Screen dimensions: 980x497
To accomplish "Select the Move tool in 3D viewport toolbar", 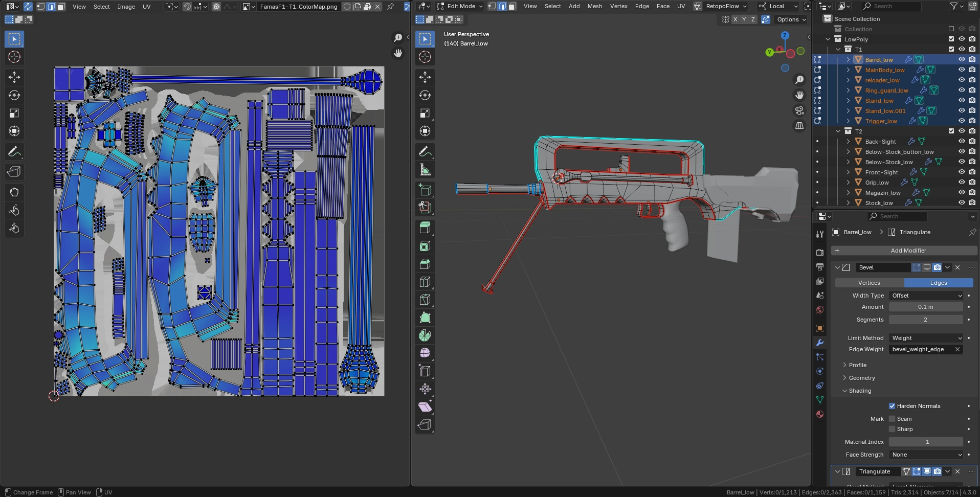I will pos(425,77).
